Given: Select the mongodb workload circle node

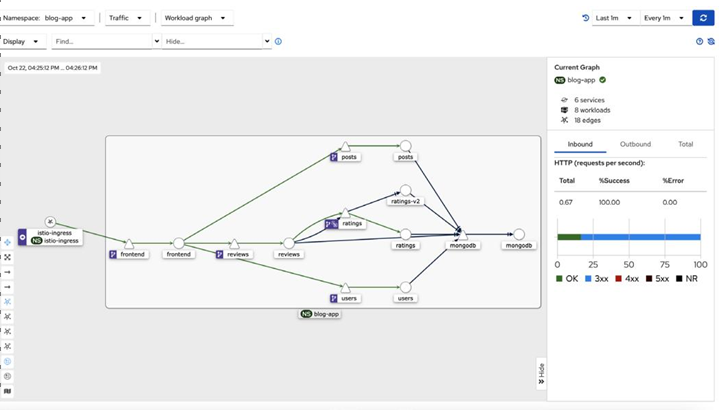Looking at the screenshot, I should tap(519, 234).
